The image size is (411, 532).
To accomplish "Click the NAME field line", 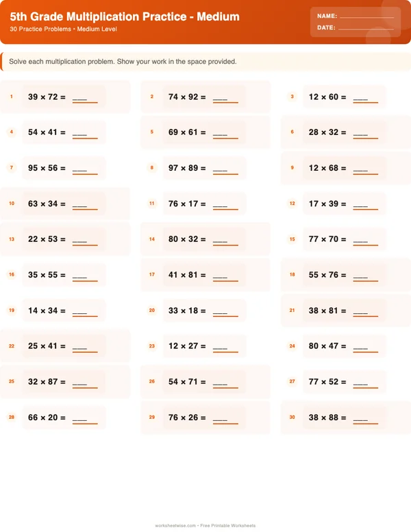I will [x=366, y=16].
